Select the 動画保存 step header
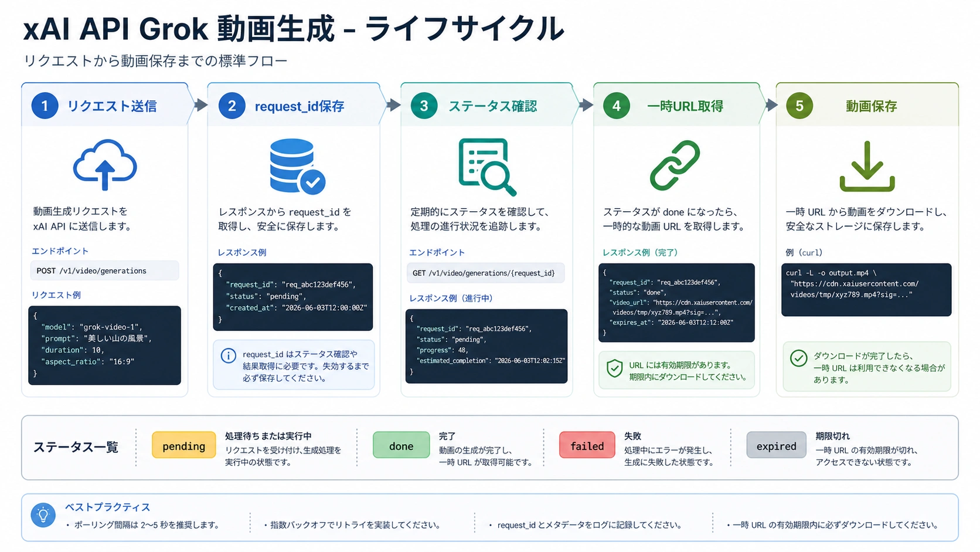Viewport: 980px width, 552px height. coord(867,106)
